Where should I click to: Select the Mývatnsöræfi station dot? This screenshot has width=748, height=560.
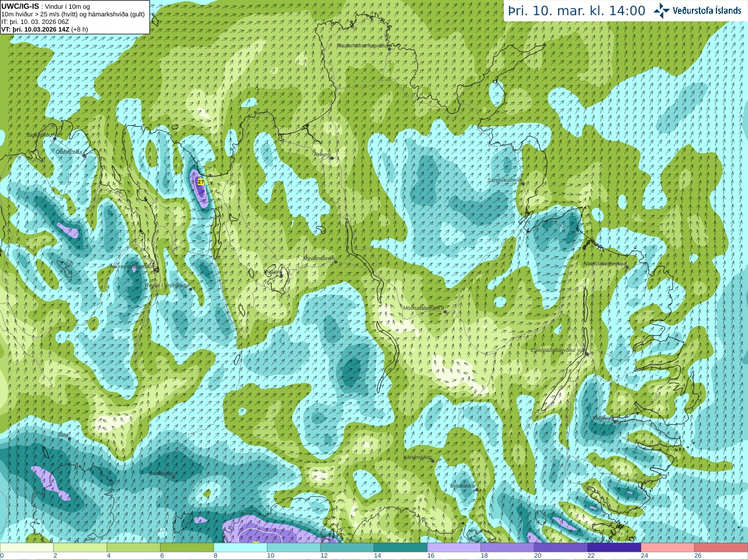pos(335,262)
